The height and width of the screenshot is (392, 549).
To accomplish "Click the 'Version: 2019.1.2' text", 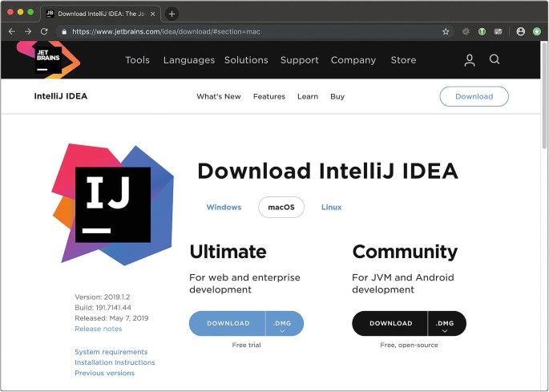I will pyautogui.click(x=103, y=297).
